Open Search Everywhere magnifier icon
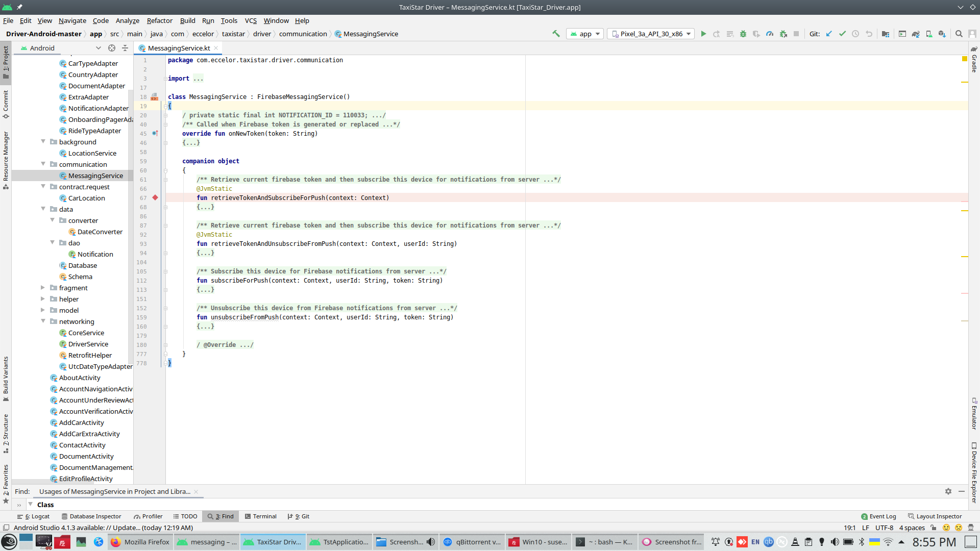The image size is (980, 551). [x=959, y=34]
